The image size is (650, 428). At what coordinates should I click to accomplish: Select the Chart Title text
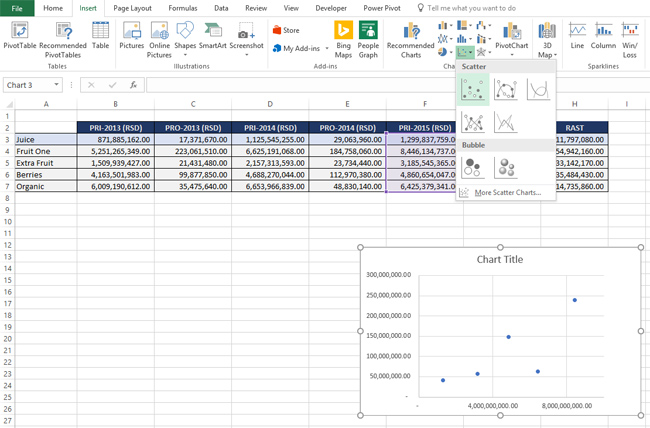click(x=500, y=259)
